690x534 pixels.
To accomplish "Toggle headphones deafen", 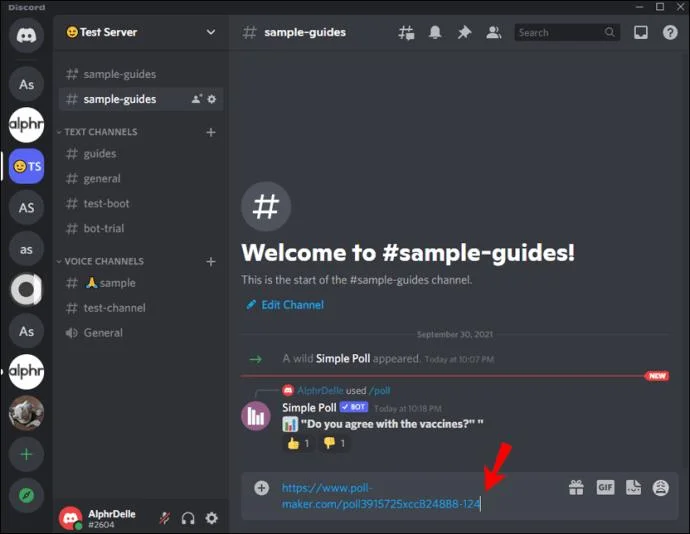I will click(x=188, y=518).
